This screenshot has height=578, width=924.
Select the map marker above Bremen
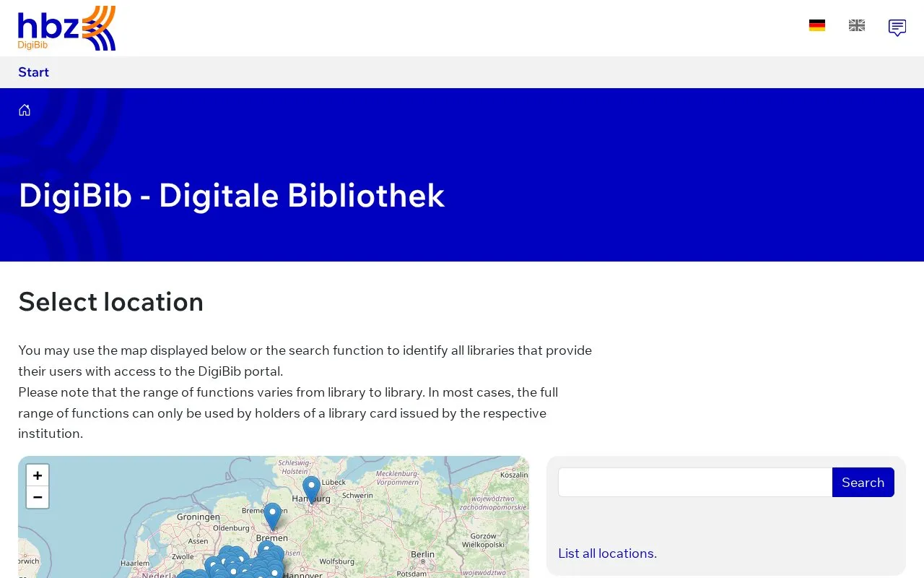click(272, 517)
